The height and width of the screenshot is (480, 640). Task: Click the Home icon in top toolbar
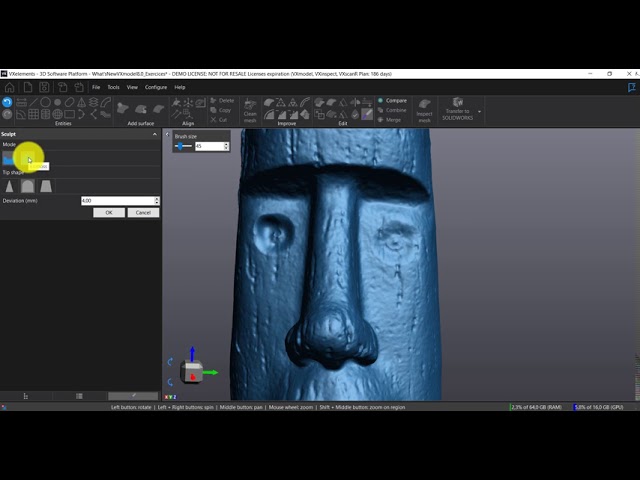(x=8, y=87)
